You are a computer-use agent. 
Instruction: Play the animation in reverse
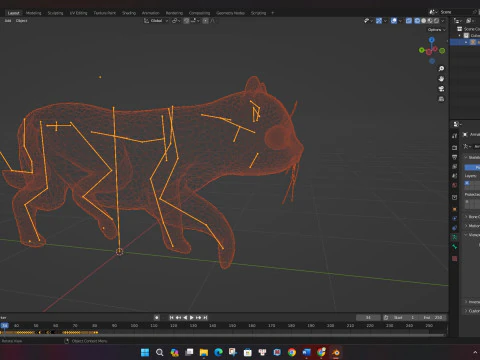click(x=185, y=318)
